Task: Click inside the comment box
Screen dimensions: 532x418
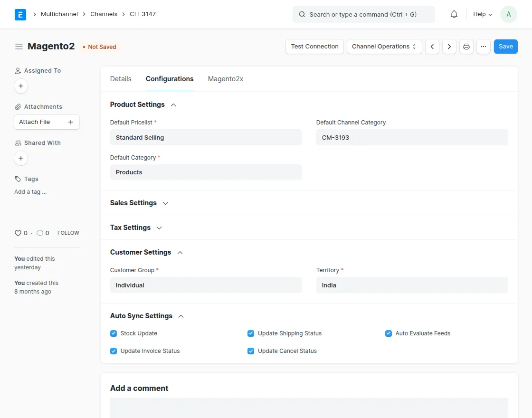Action: pos(309,408)
